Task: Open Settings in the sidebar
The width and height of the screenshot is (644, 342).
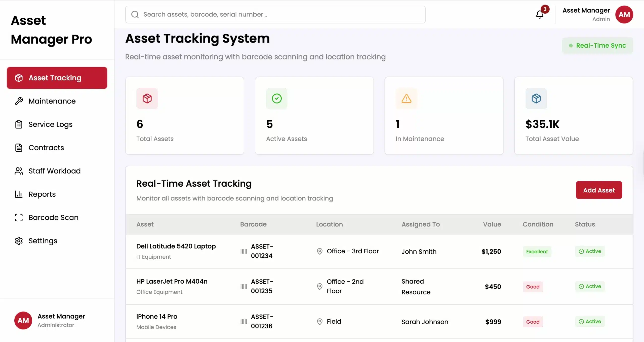Action: tap(43, 241)
